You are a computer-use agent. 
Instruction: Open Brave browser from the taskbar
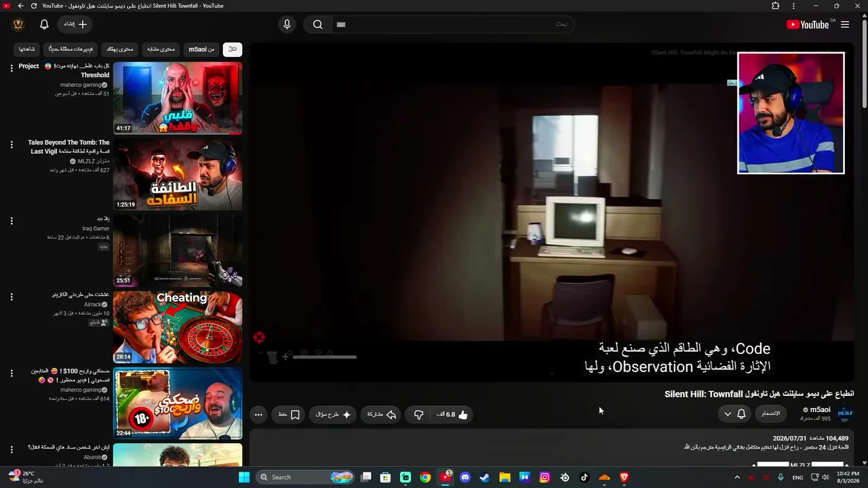(x=625, y=477)
